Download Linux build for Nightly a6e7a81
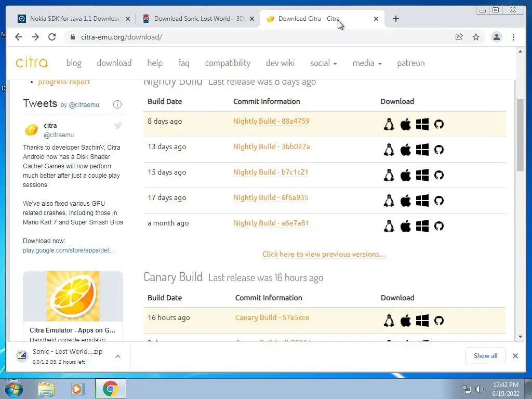The width and height of the screenshot is (532, 399). coord(389,226)
